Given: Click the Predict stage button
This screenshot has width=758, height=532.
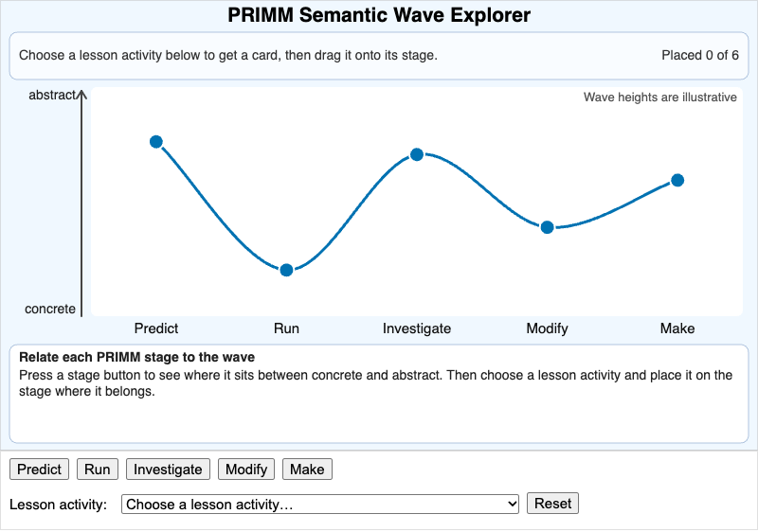Looking at the screenshot, I should click(x=39, y=470).
